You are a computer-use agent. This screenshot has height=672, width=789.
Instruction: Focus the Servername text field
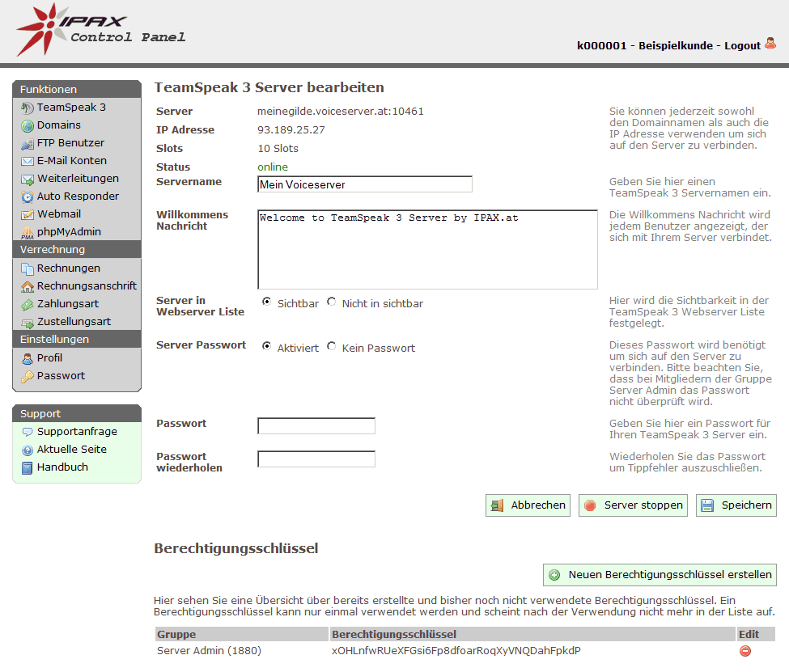(364, 184)
